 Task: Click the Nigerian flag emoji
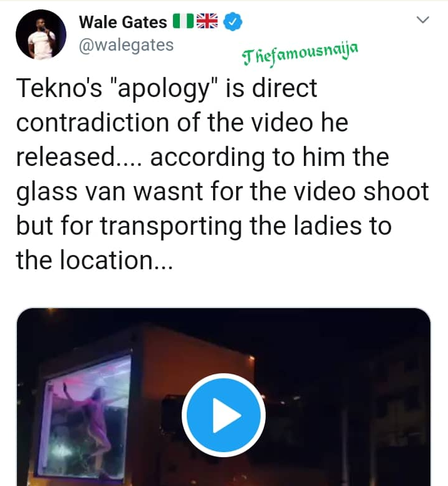click(x=182, y=22)
